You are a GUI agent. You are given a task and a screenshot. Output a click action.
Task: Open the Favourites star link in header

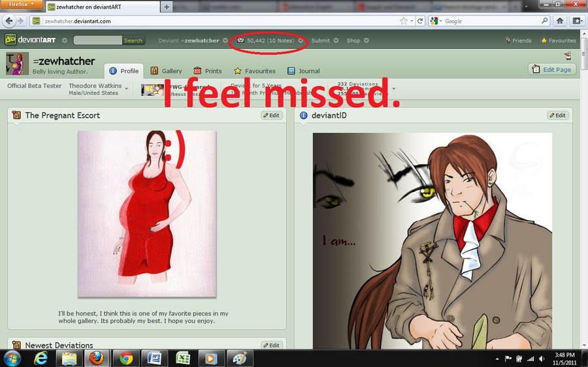[x=559, y=40]
